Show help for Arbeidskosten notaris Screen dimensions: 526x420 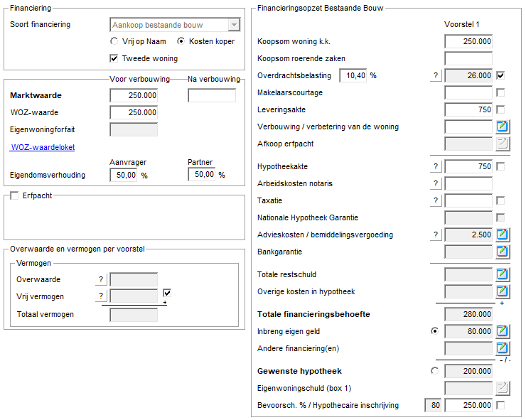tap(436, 183)
